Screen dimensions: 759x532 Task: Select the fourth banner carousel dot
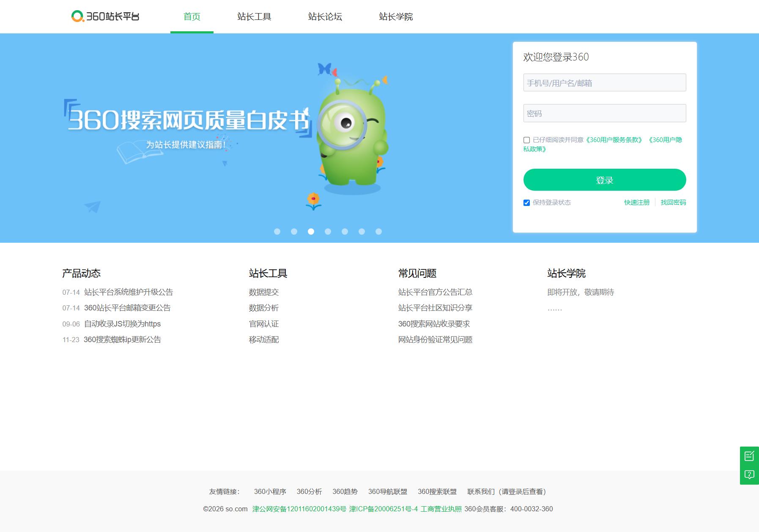[x=328, y=231]
